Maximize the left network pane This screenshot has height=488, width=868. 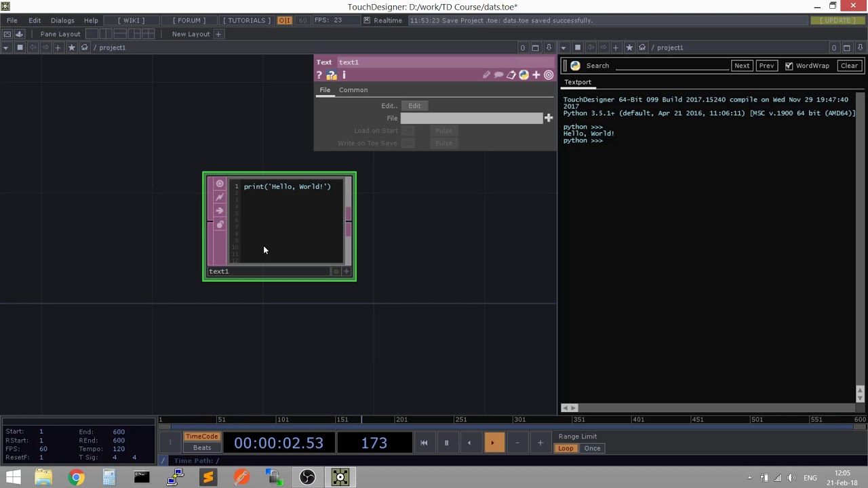click(535, 47)
